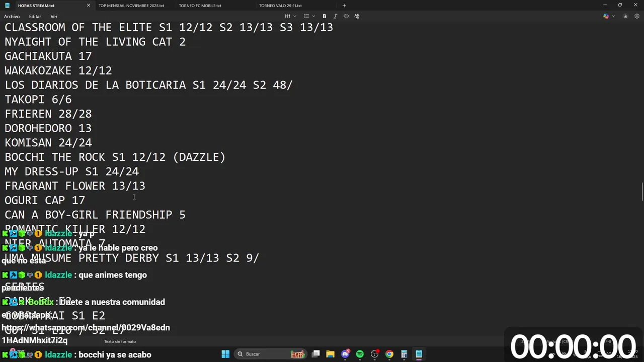Open Google Chrome from the taskbar
644x362 pixels.
pyautogui.click(x=389, y=354)
